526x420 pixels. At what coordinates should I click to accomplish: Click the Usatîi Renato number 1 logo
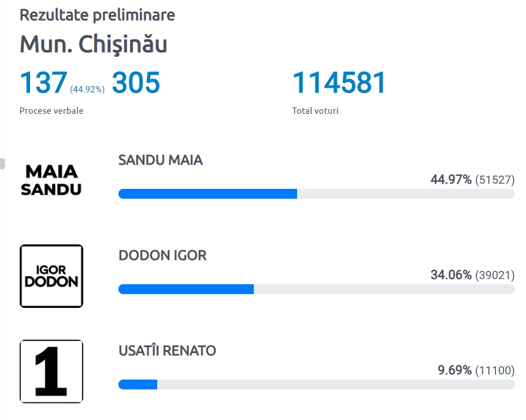(x=51, y=371)
